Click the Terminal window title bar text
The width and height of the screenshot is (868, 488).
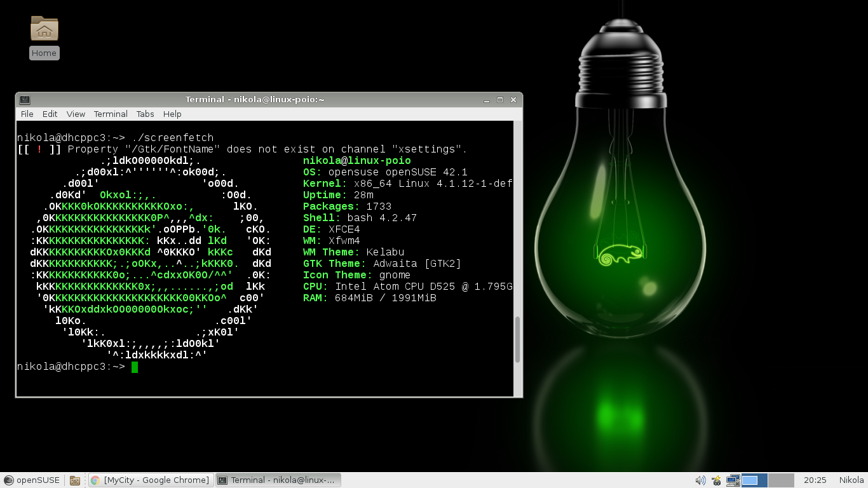[x=255, y=100]
